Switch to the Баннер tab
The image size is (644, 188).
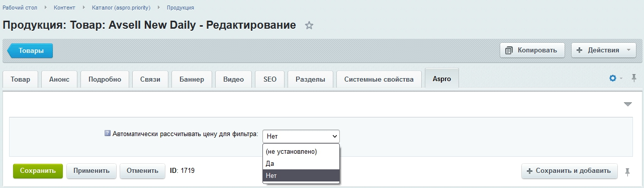pos(192,80)
